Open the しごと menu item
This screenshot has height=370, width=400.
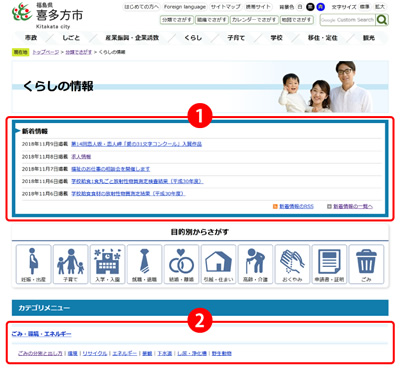71,38
